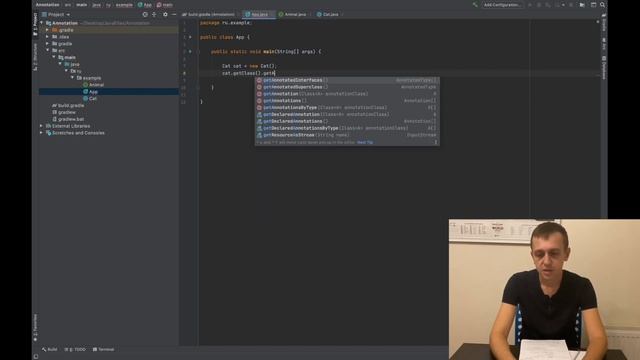Image resolution: width=640 pixels, height=360 pixels.
Task: Click the Stop icon in the toolbar
Action: [x=571, y=5]
